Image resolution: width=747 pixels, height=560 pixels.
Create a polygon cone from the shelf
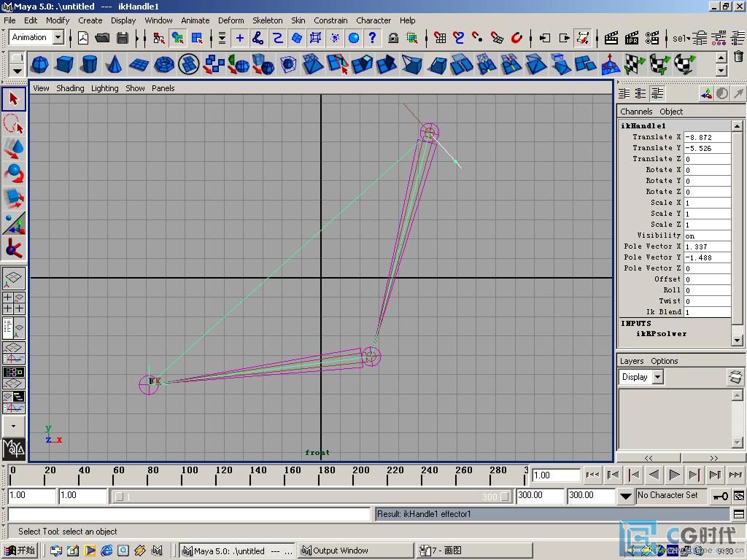point(114,64)
